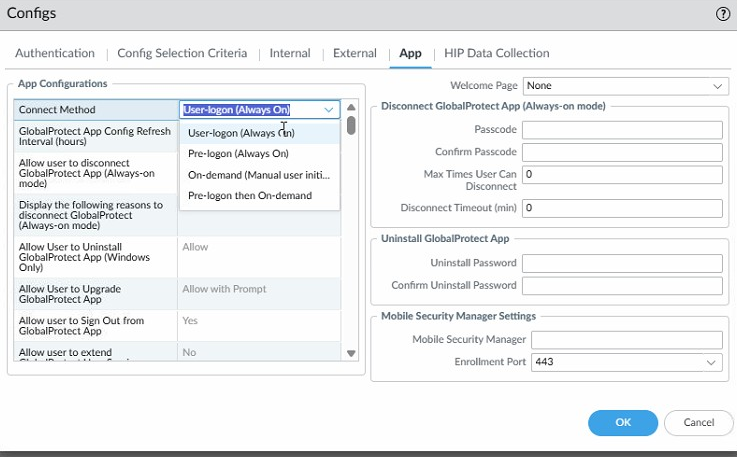Click the 'Allow' value for uninstall setting
737x457 pixels.
195,247
